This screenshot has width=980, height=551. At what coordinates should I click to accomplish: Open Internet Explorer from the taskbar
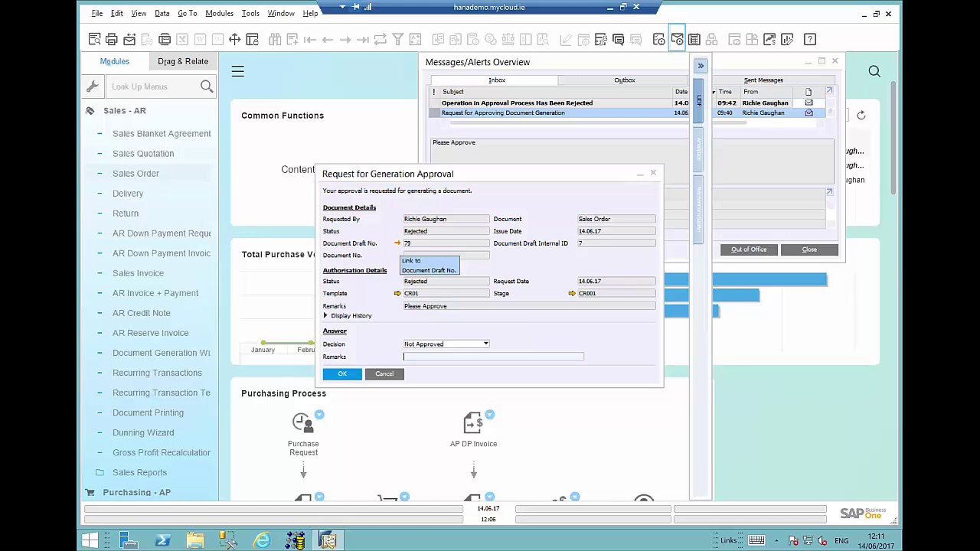click(x=262, y=541)
